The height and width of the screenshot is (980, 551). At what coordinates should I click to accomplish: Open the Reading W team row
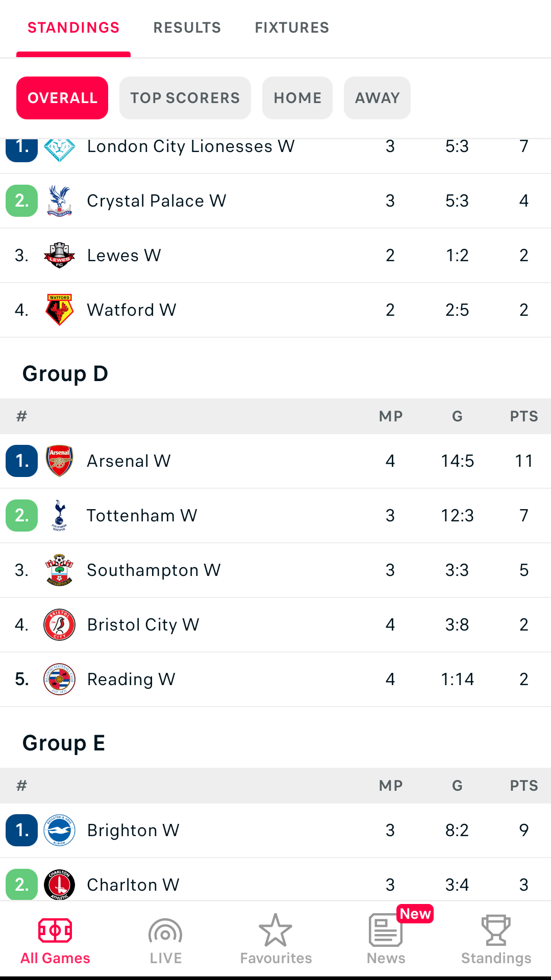coord(275,680)
